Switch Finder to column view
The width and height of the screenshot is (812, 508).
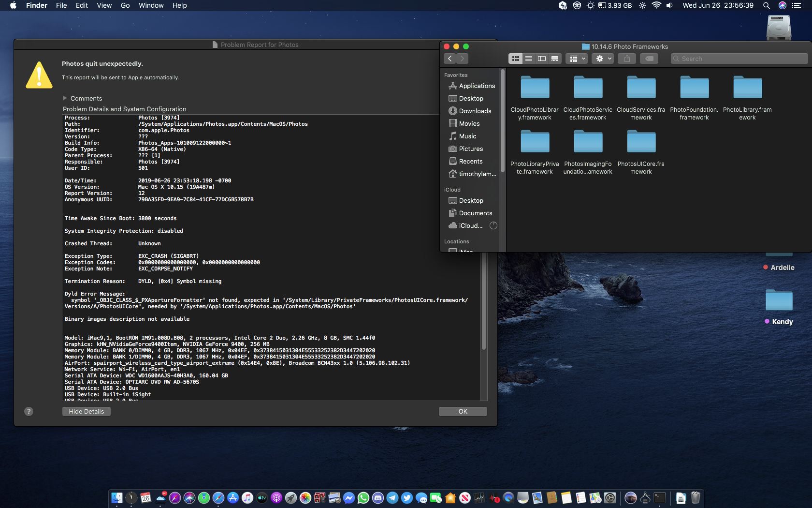[x=542, y=59]
